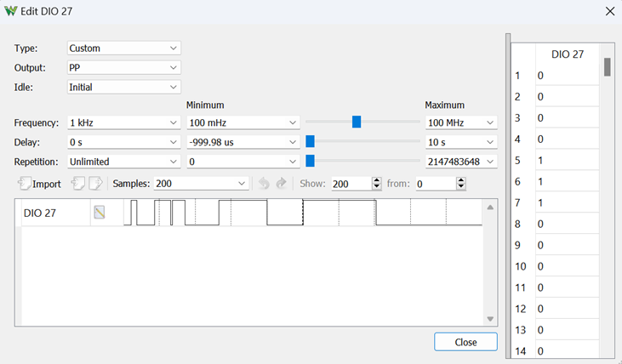Open the Maximum frequency 100 MHz dropdown
The image size is (622, 364).
click(x=461, y=122)
